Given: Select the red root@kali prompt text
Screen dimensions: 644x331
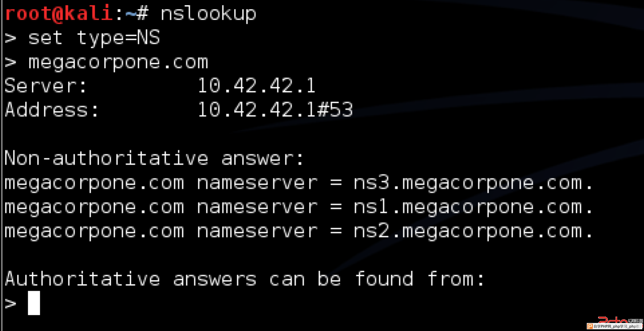Looking at the screenshot, I should click(59, 14).
